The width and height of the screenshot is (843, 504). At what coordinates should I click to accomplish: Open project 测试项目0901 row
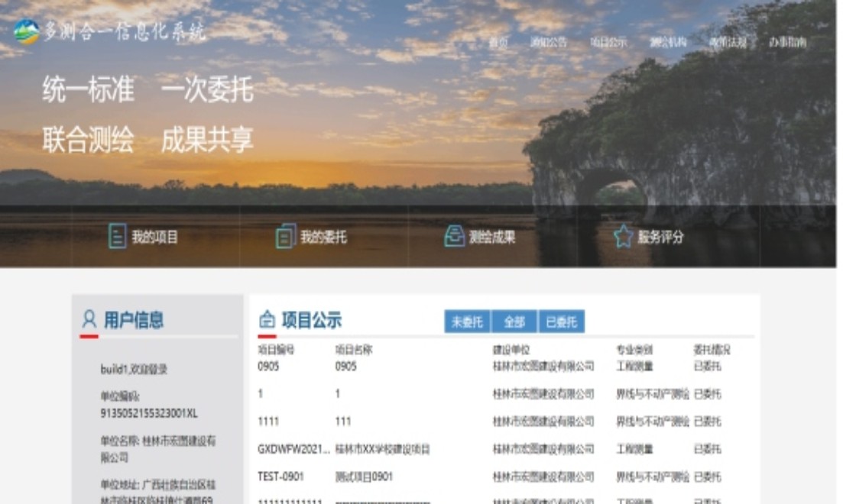[364, 477]
